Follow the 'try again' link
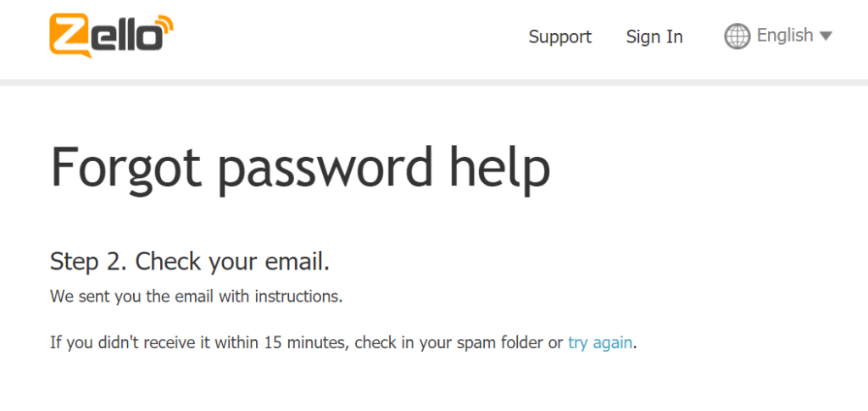The height and width of the screenshot is (411, 868). pyautogui.click(x=600, y=343)
